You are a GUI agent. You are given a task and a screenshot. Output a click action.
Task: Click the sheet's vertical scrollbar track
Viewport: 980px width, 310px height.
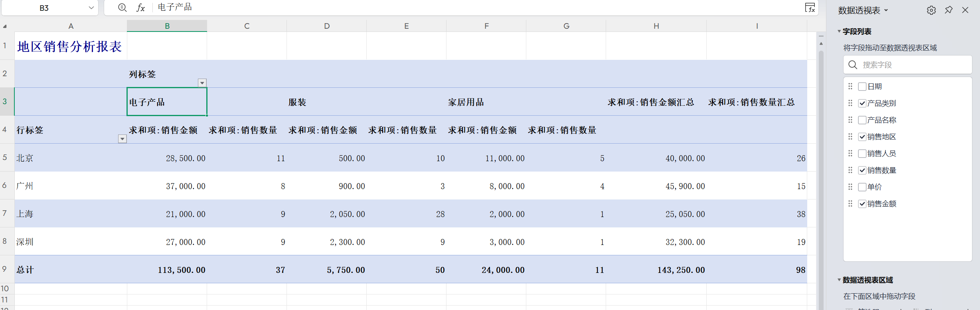[821, 180]
